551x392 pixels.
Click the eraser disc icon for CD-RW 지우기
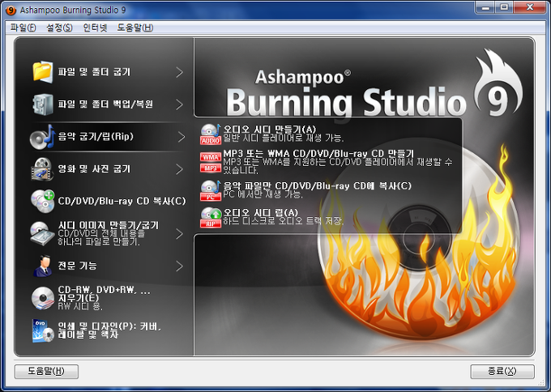tap(42, 298)
